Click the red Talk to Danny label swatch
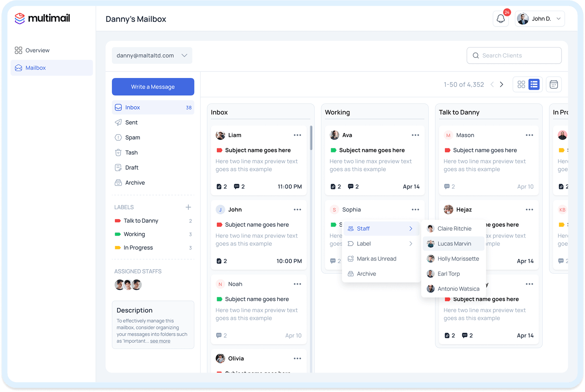Screen dimensions: 585x392 click(x=117, y=221)
